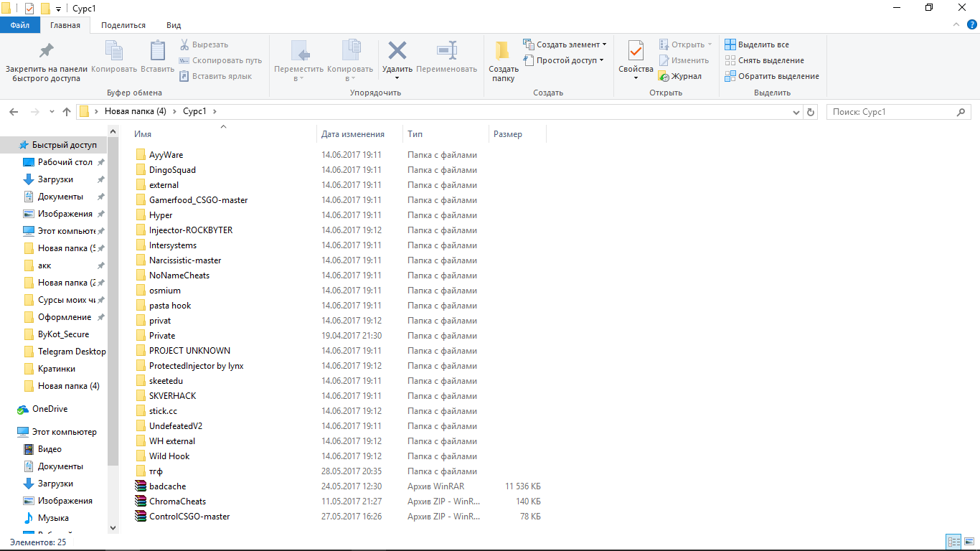Go up one folder level arrow
This screenshot has width=980, height=551.
pyautogui.click(x=67, y=112)
